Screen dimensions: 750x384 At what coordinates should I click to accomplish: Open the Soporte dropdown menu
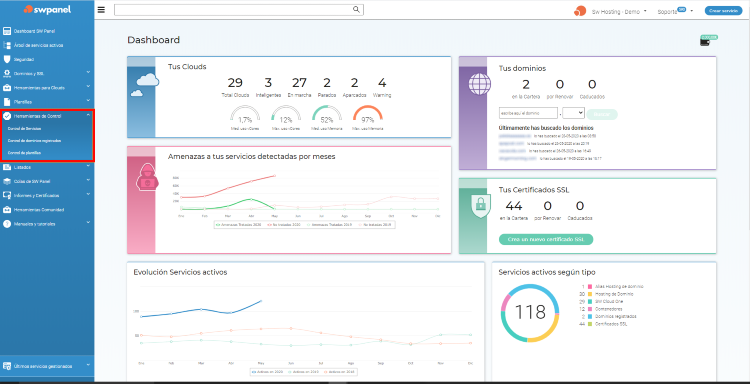[x=675, y=11]
